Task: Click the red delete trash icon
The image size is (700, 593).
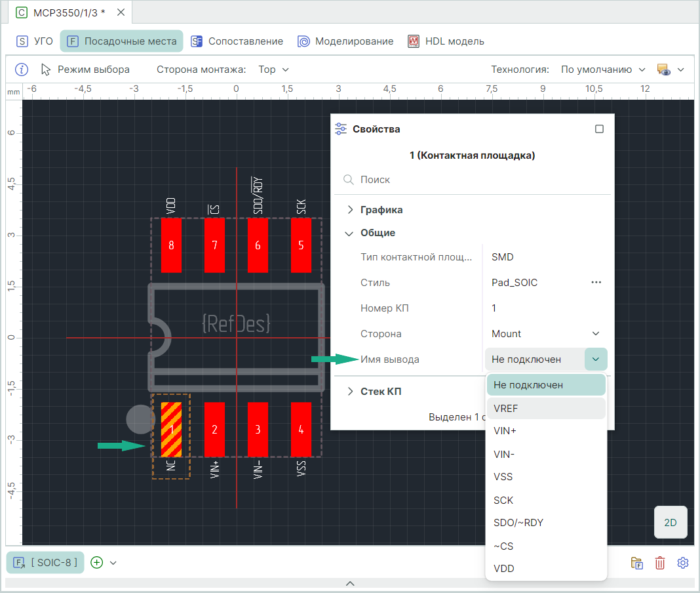Action: (x=660, y=563)
